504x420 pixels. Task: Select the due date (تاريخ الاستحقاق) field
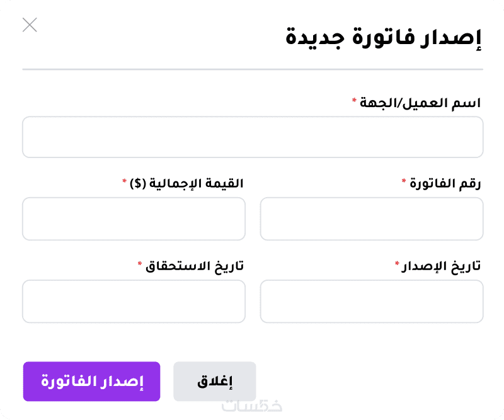point(134,302)
